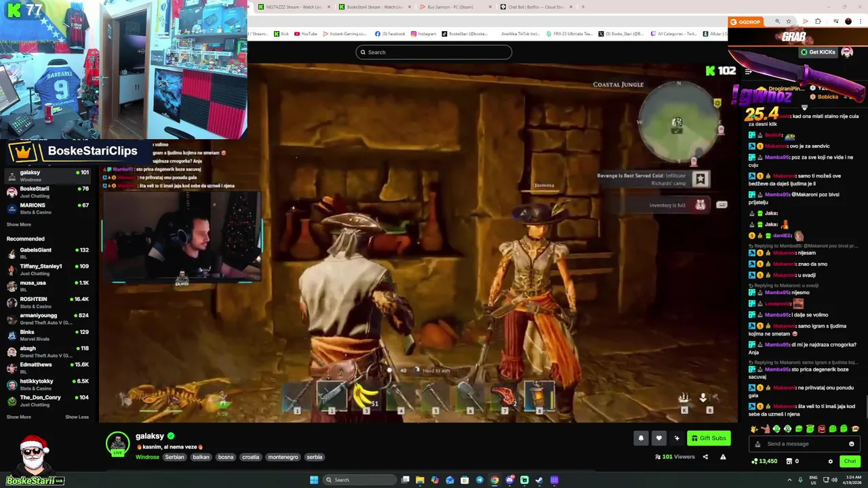Open the armaniyoungg recommended channel
The height and width of the screenshot is (488, 868).
[x=47, y=319]
